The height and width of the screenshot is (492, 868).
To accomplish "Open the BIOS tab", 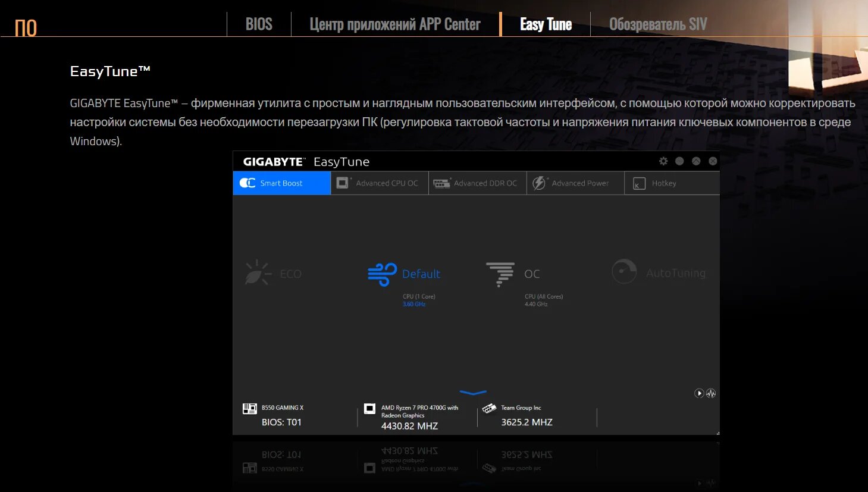I will (x=259, y=24).
